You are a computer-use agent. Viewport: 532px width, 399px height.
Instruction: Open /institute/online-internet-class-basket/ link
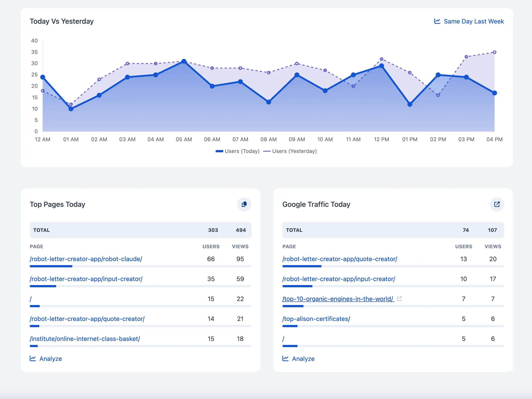[x=85, y=339]
